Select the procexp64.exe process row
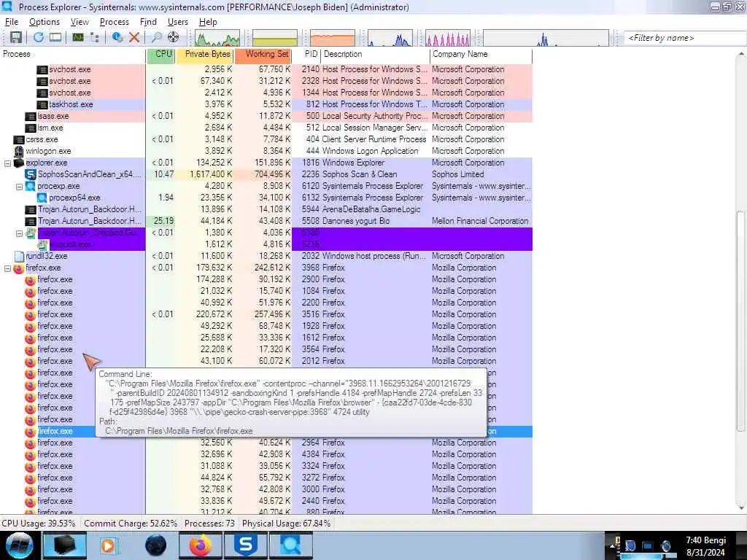This screenshot has height=560, width=747. pos(266,198)
